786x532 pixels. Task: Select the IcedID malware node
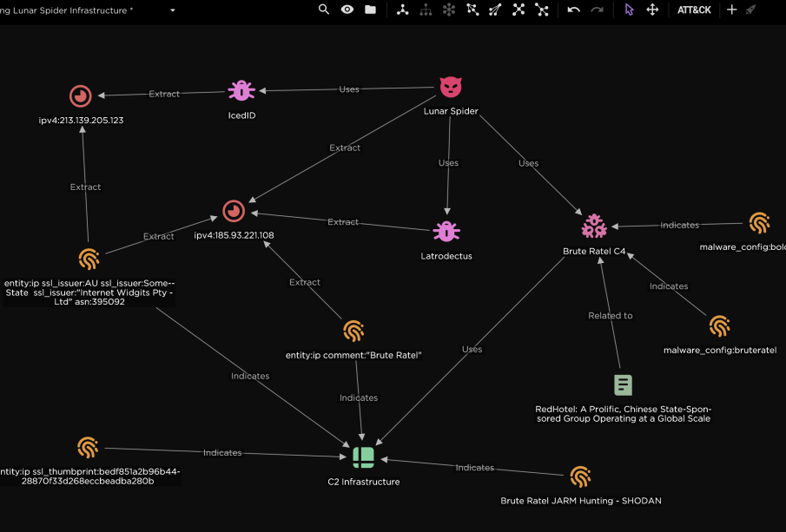(x=241, y=90)
